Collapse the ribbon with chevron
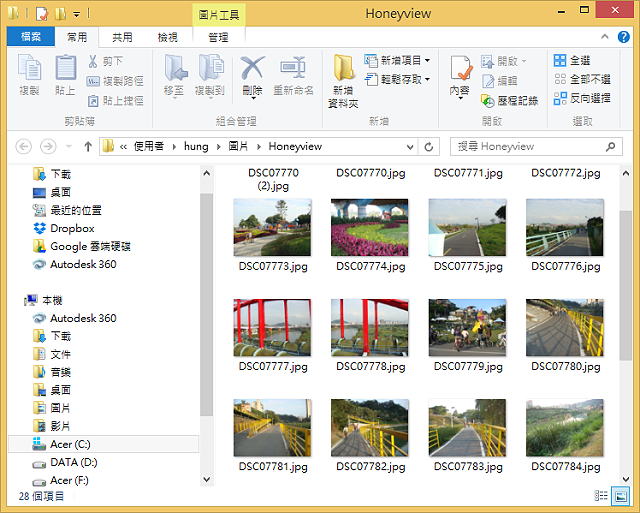This screenshot has height=513, width=640. [x=604, y=37]
